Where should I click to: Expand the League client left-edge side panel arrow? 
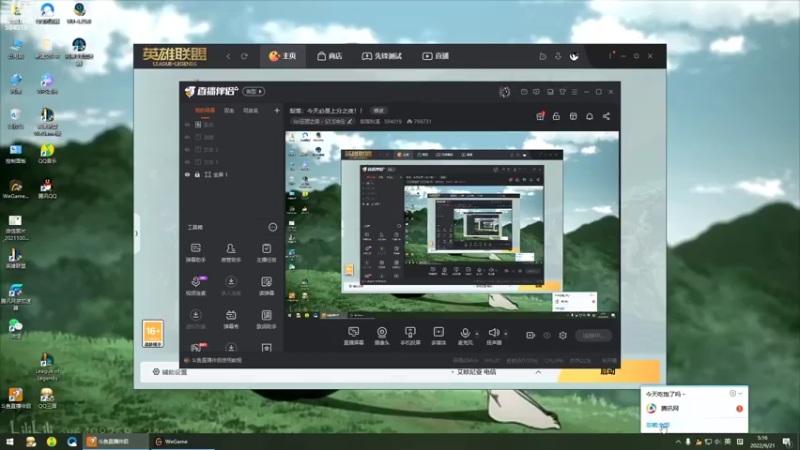click(136, 234)
